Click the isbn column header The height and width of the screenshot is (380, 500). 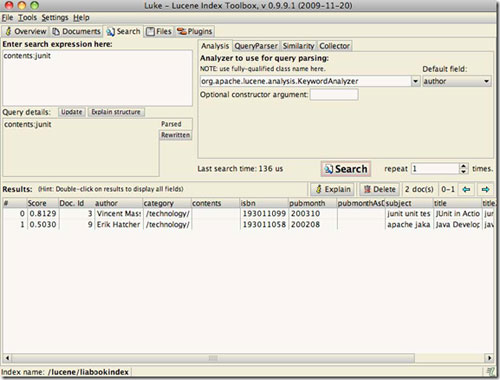(264, 203)
